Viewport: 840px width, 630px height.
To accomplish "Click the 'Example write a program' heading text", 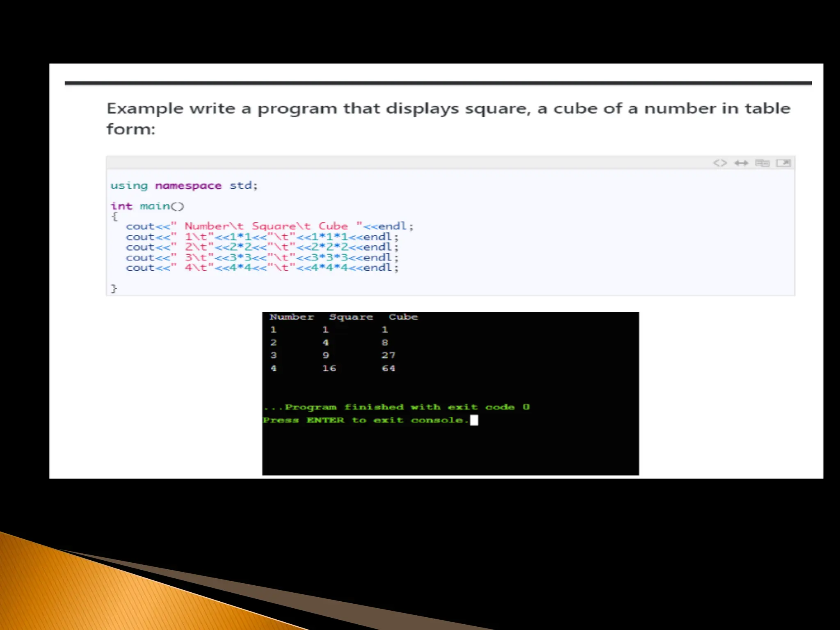I will pyautogui.click(x=448, y=119).
